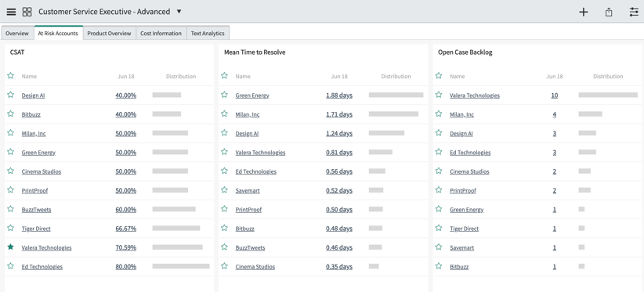Click the share dashboard icon

tap(609, 12)
